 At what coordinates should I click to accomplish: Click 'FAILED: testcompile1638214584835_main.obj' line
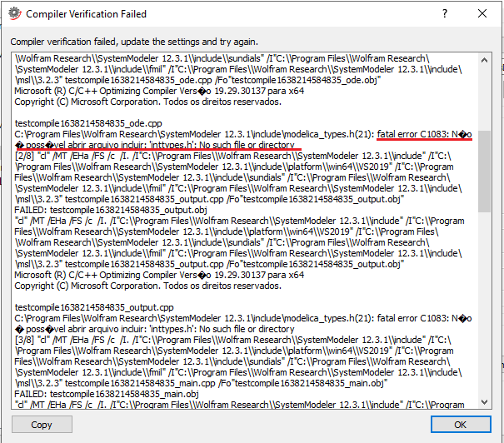(x=107, y=394)
